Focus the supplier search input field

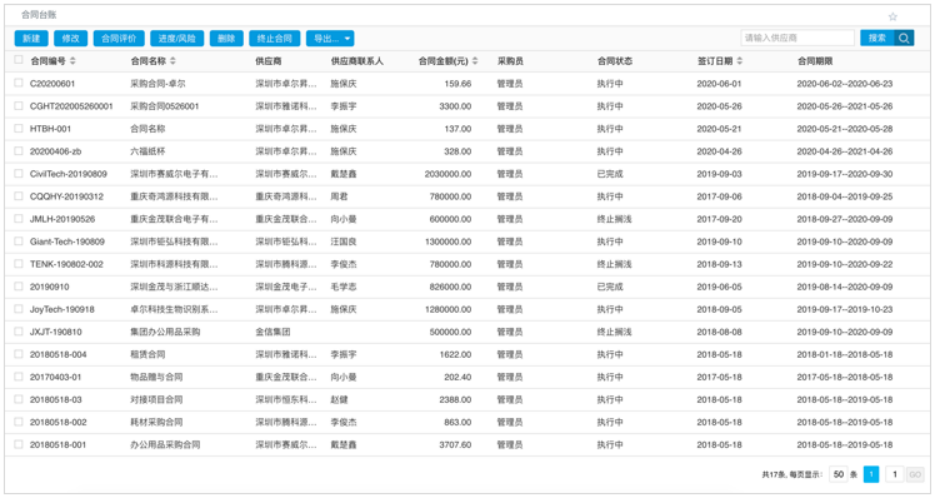click(797, 38)
